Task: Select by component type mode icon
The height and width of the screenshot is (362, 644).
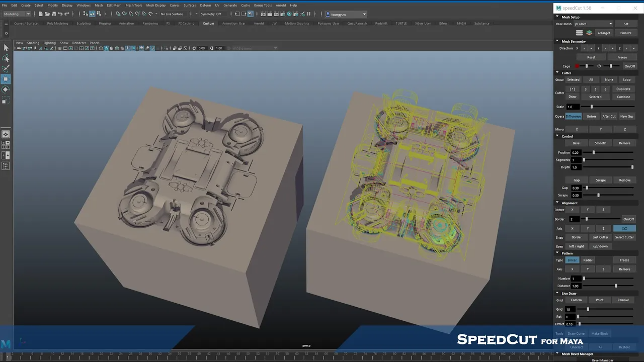Action: 99,14
